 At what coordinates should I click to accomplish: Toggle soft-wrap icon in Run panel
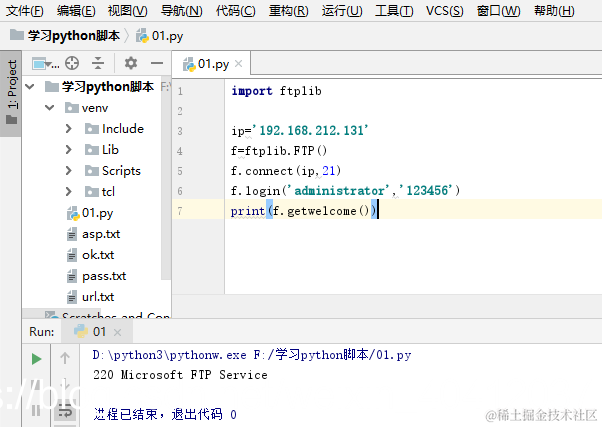coord(65,412)
